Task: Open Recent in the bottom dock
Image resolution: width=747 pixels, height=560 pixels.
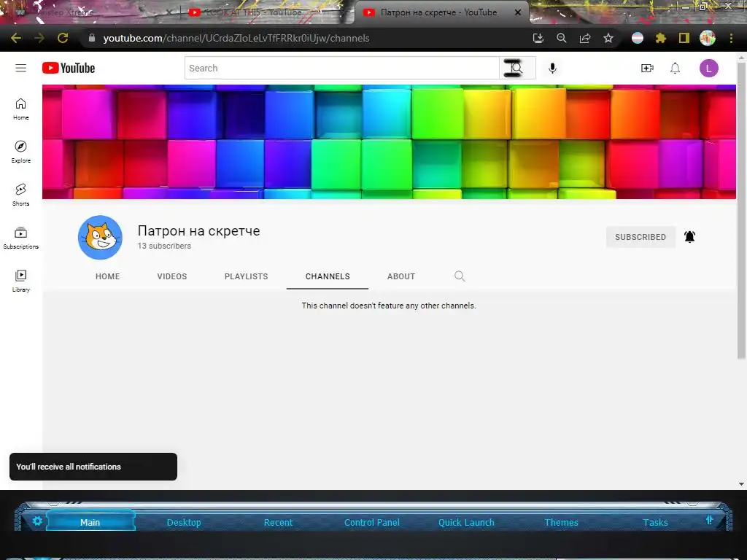Action: pos(278,522)
